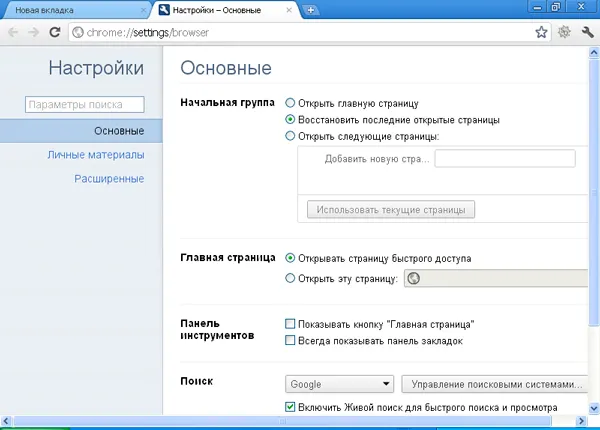Viewport: 600px width, 430px height.
Task: Click the Добавить новую страницу input field
Action: coord(505,158)
